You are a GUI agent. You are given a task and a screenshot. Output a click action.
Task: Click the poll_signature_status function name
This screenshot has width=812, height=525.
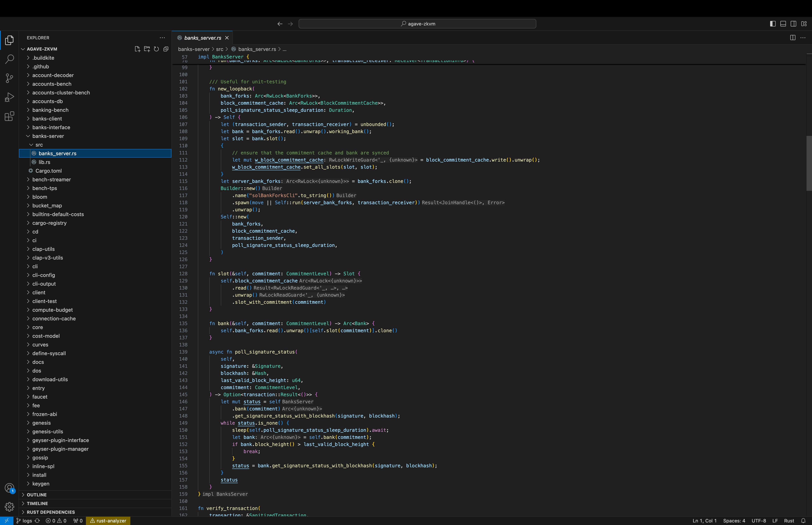(264, 352)
